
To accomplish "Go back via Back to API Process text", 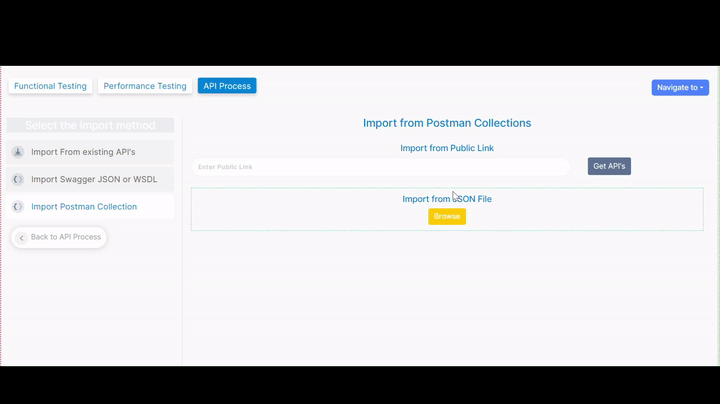I will 66,237.
